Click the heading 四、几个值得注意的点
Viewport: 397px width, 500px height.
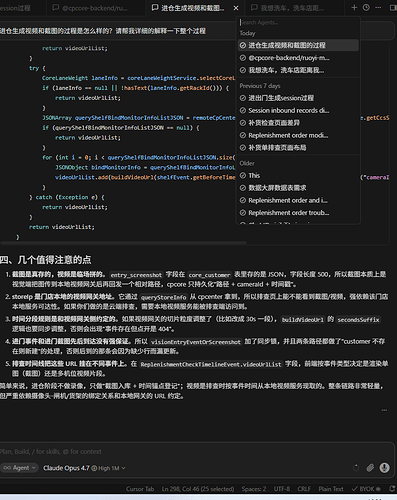click(x=45, y=259)
